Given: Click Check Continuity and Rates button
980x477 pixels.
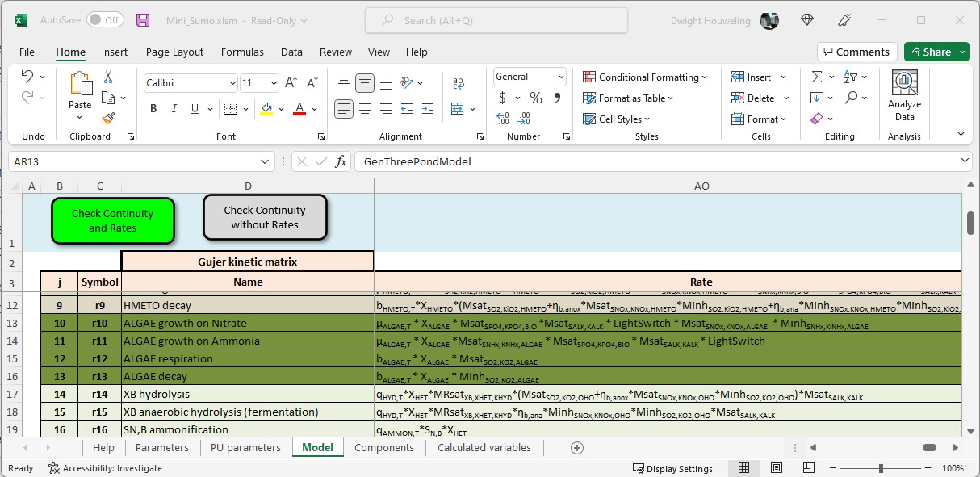Looking at the screenshot, I should point(112,220).
